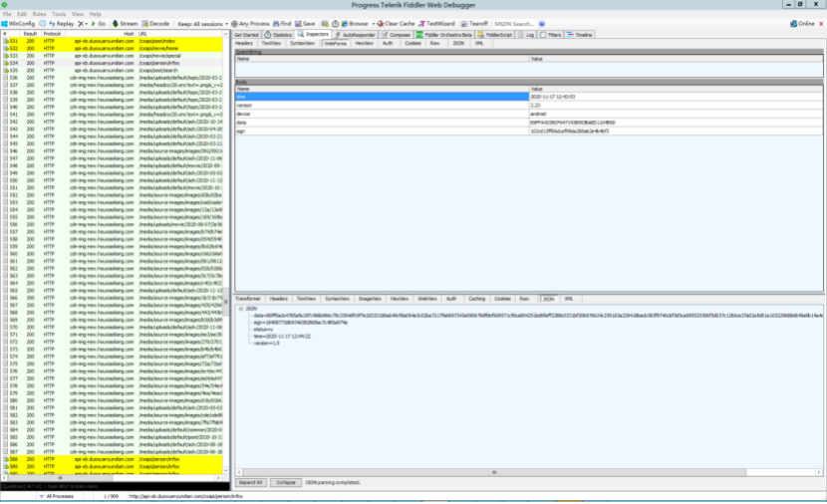Image resolution: width=827 pixels, height=504 pixels.
Task: Click the Online status indicator
Action: coord(802,24)
